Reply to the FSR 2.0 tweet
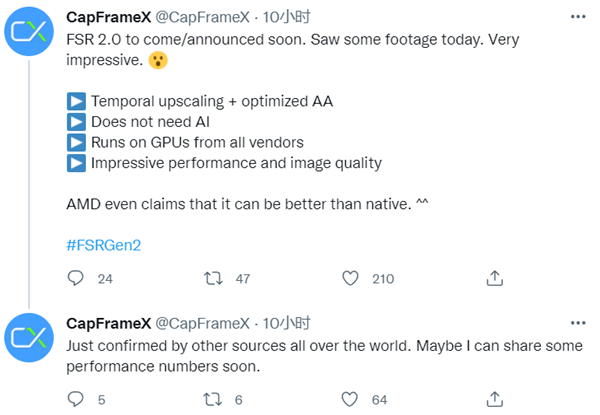The image size is (600, 415). (x=75, y=278)
